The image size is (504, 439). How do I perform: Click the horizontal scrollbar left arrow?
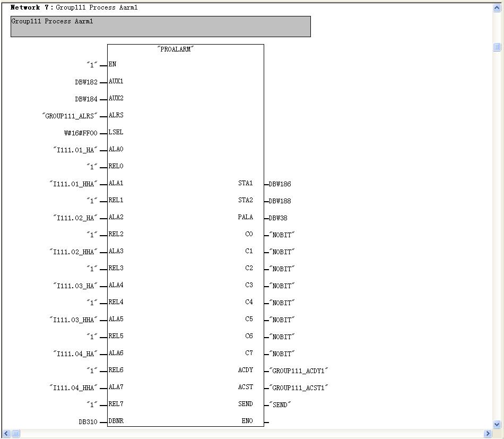(6, 434)
